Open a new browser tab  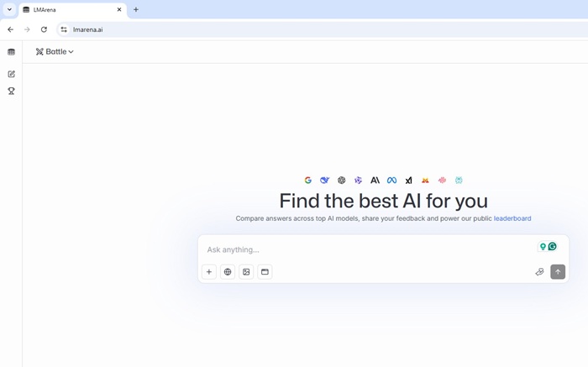[x=136, y=9]
